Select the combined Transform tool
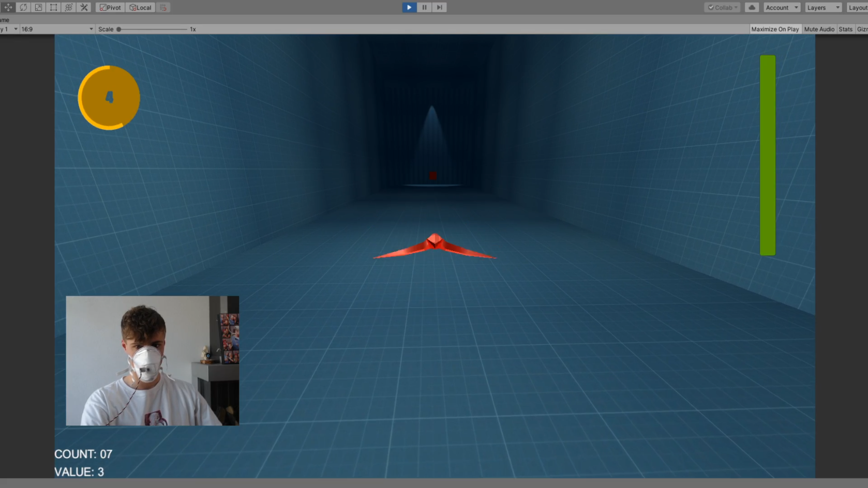Image resolution: width=868 pixels, height=488 pixels. coord(68,7)
